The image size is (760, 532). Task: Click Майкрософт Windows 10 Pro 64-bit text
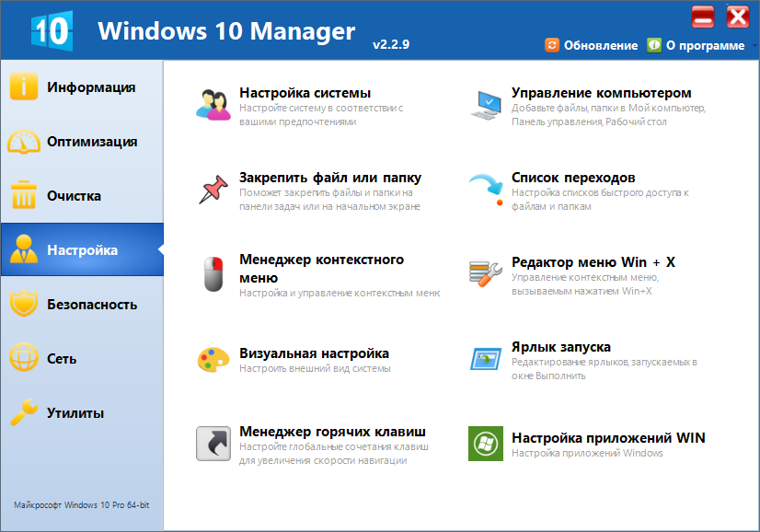click(x=81, y=504)
